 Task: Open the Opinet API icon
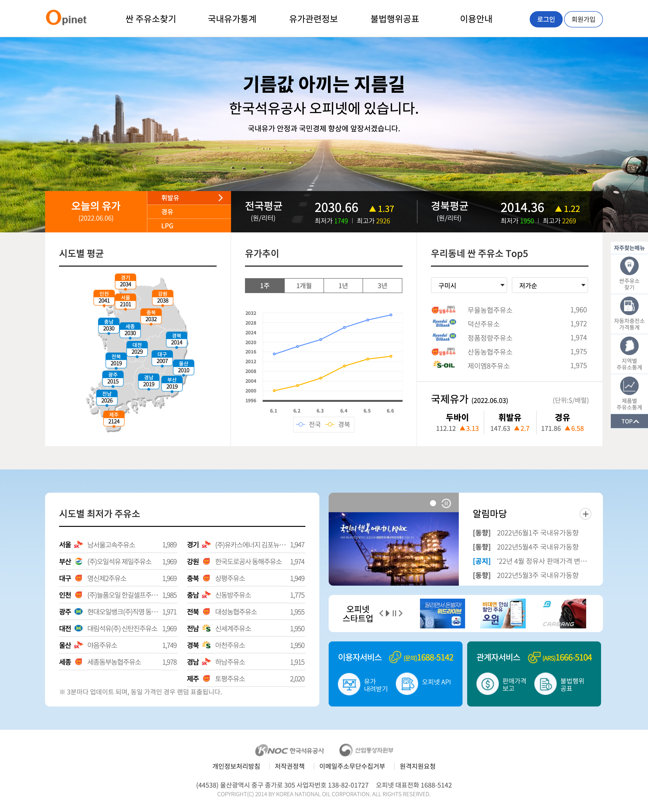click(x=407, y=683)
